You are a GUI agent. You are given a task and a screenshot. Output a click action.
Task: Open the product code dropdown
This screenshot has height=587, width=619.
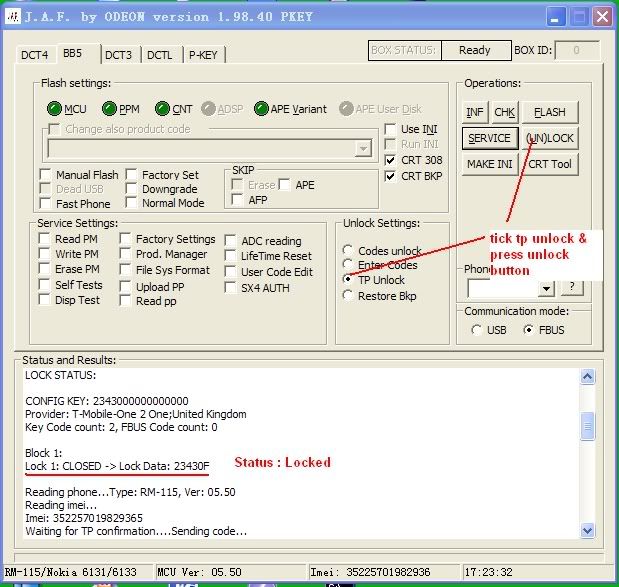pyautogui.click(x=363, y=149)
